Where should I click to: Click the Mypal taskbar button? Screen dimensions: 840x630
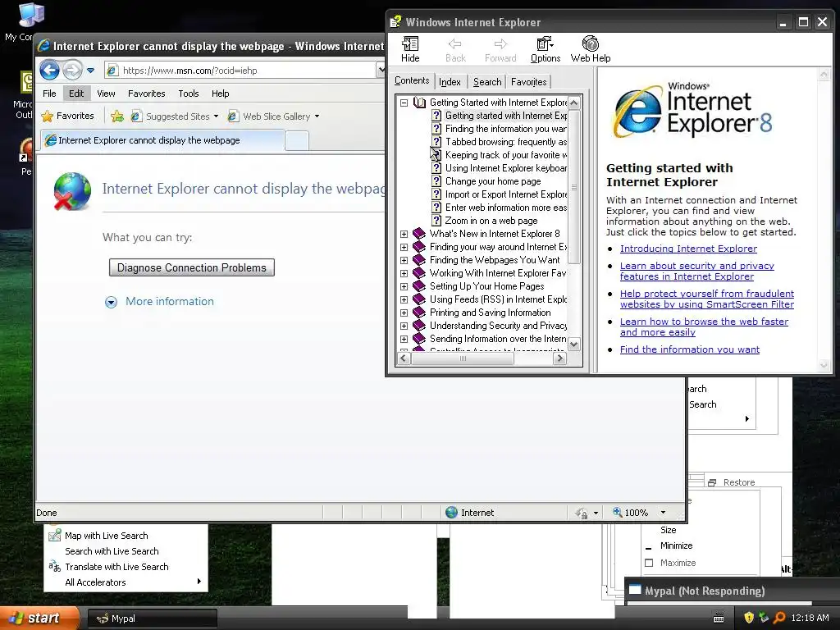coord(152,619)
